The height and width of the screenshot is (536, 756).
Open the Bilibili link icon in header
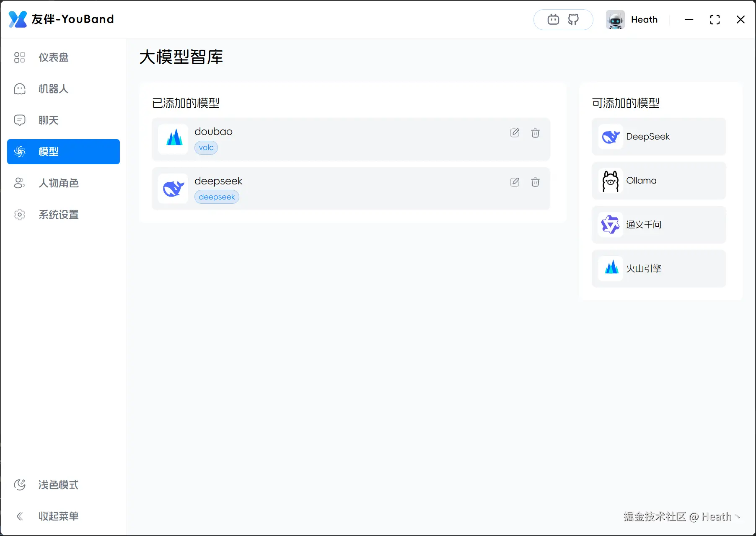pyautogui.click(x=553, y=19)
